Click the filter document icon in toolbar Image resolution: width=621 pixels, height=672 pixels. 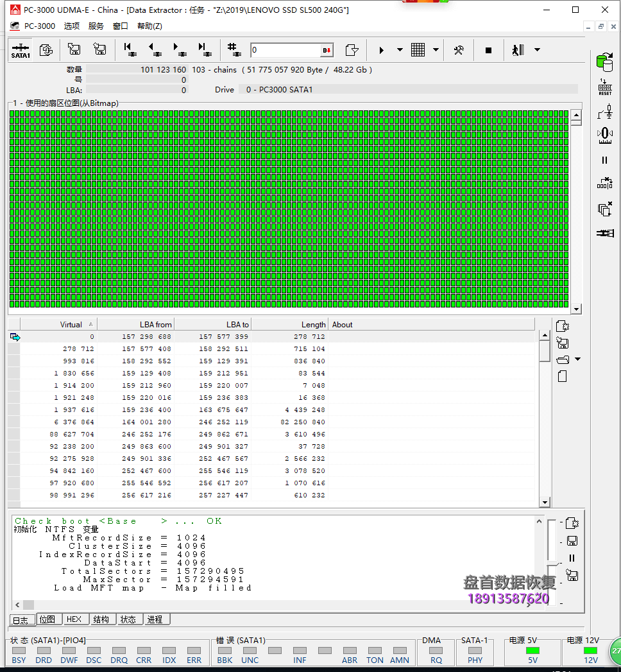click(x=352, y=50)
